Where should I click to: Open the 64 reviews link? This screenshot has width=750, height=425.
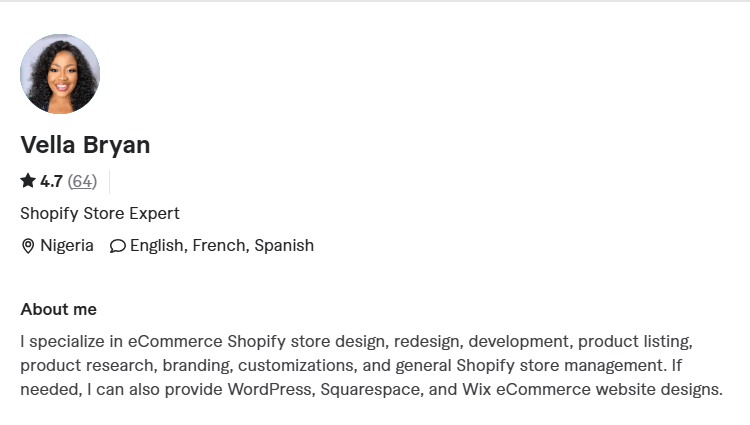pyautogui.click(x=82, y=181)
